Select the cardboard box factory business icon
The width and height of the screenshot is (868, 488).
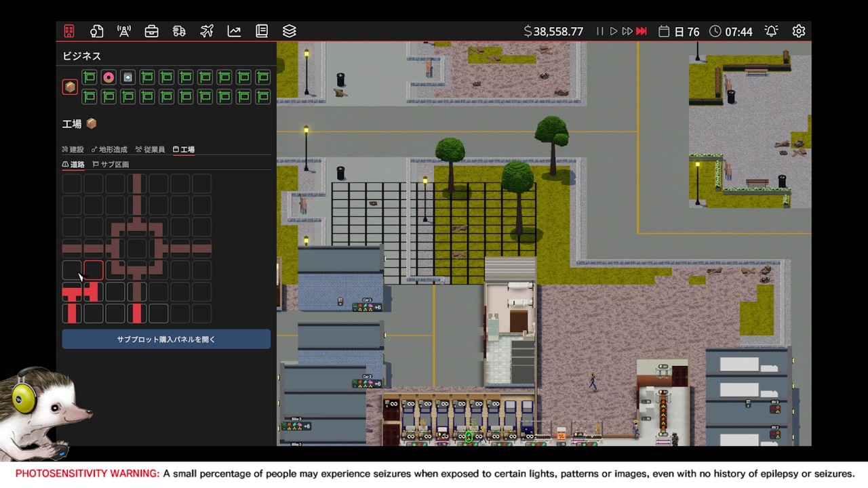[x=70, y=87]
